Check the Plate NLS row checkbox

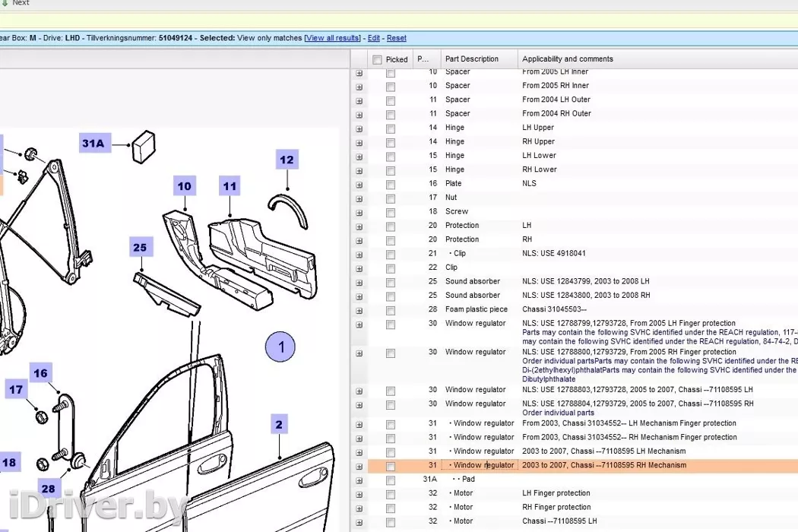pos(391,185)
